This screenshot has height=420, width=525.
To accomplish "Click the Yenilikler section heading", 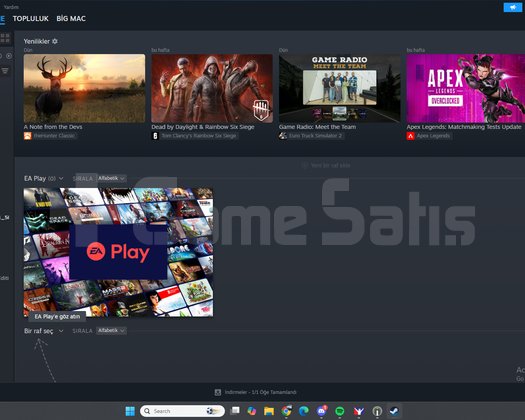I will (36, 41).
